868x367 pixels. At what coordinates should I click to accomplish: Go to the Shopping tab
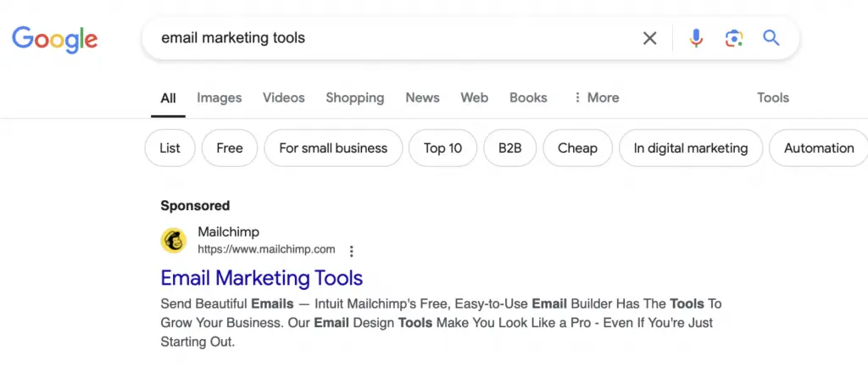(354, 97)
